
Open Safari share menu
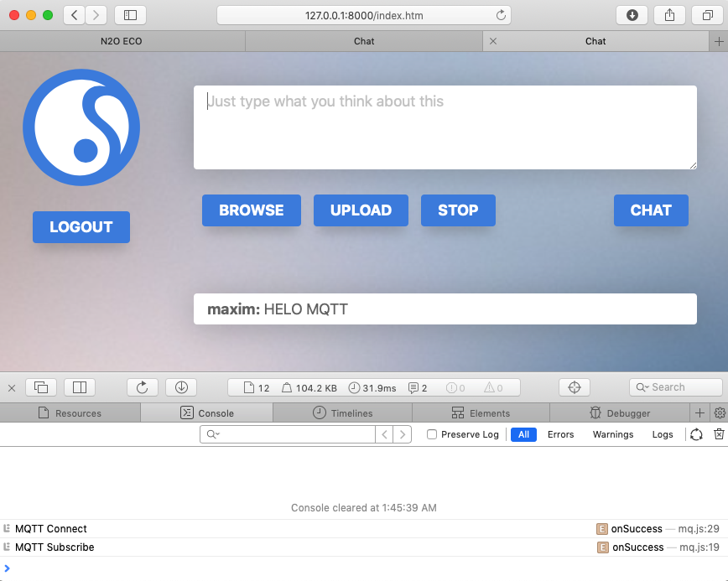[670, 15]
